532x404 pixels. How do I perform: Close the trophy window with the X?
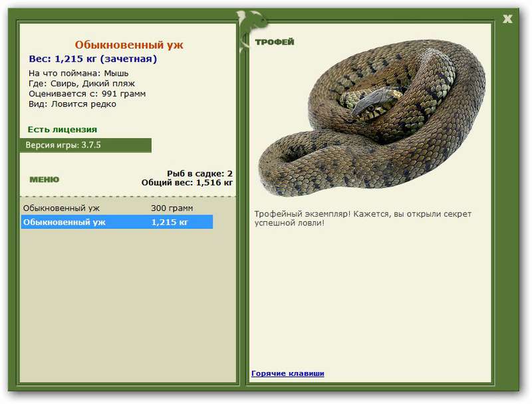(x=507, y=19)
